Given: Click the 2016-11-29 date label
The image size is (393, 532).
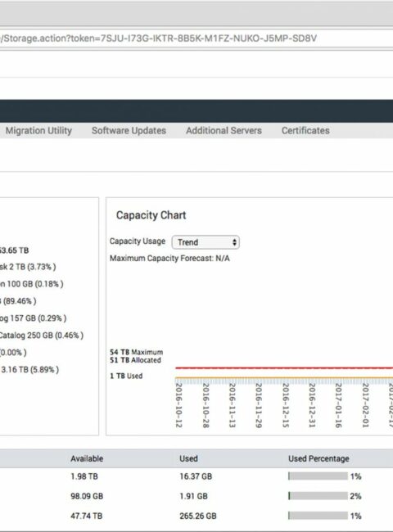Looking at the screenshot, I should click(x=258, y=405).
